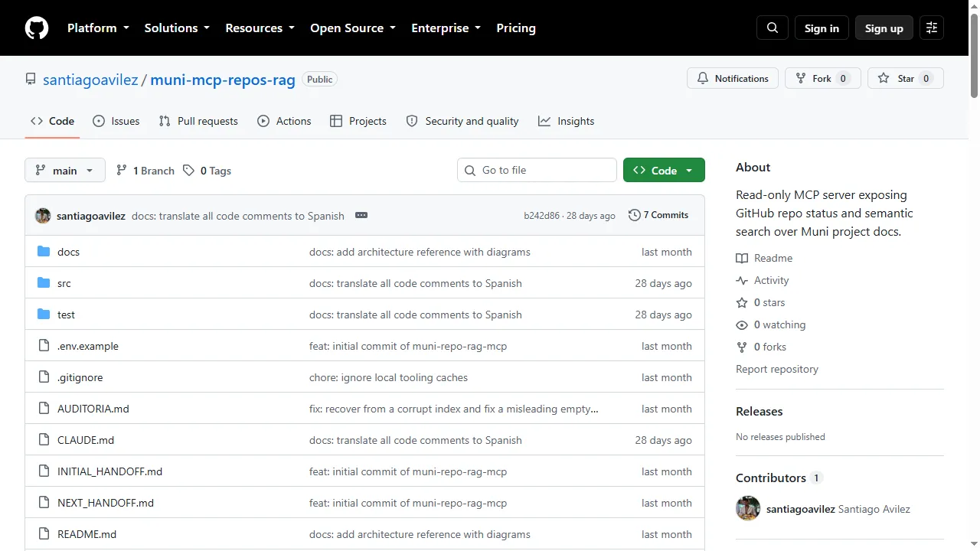The height and width of the screenshot is (551, 980).
Task: Click the docs folder icon
Action: tap(44, 252)
